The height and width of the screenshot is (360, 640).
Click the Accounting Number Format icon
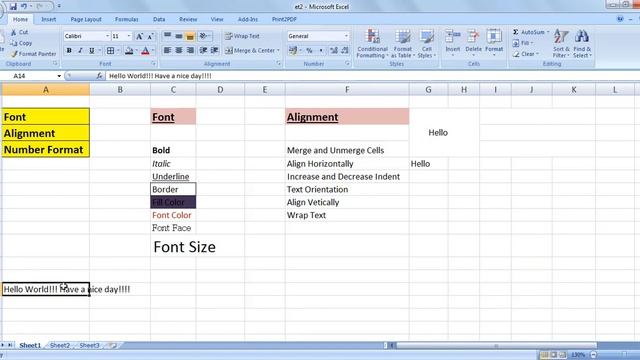coord(293,51)
